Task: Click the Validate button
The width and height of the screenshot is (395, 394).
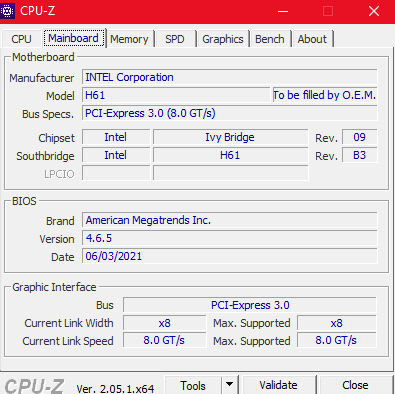Action: tap(279, 385)
